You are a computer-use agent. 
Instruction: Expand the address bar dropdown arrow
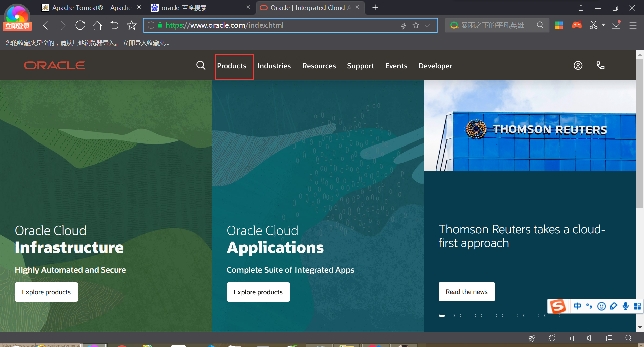427,26
